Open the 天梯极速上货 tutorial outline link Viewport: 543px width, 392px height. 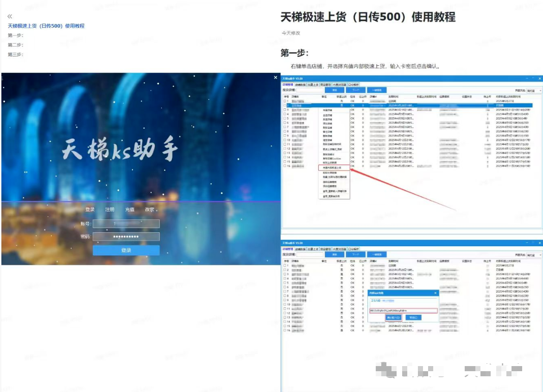click(x=46, y=26)
